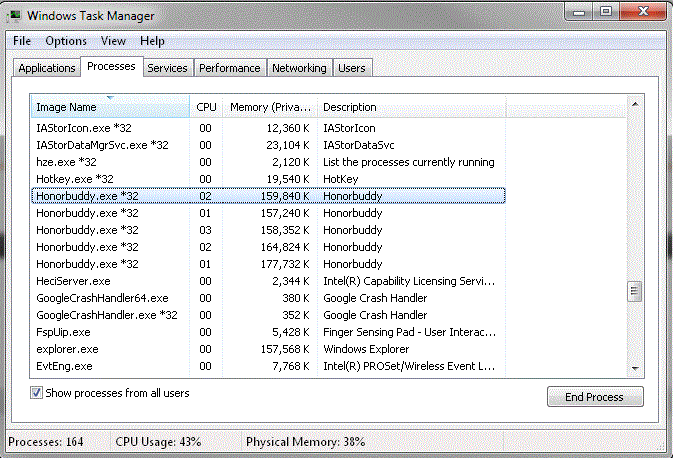Image resolution: width=673 pixels, height=458 pixels.
Task: Go to the Networking tab
Action: point(299,68)
